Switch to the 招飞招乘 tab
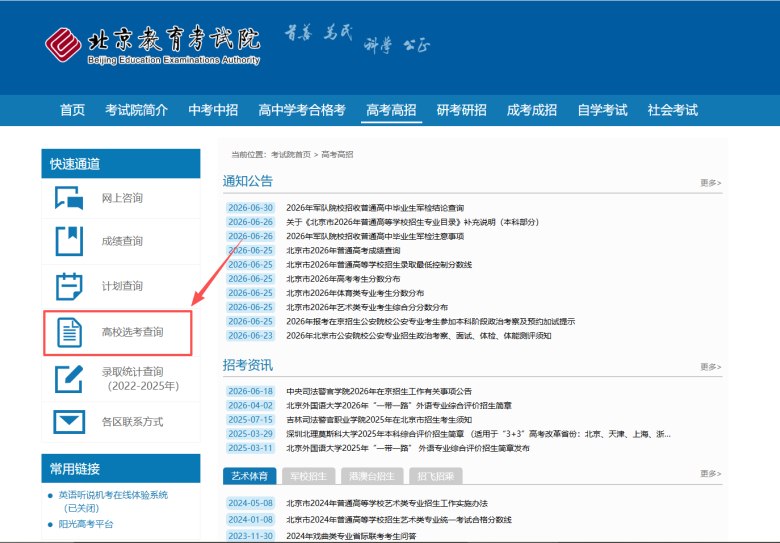780x543 pixels. tap(436, 476)
